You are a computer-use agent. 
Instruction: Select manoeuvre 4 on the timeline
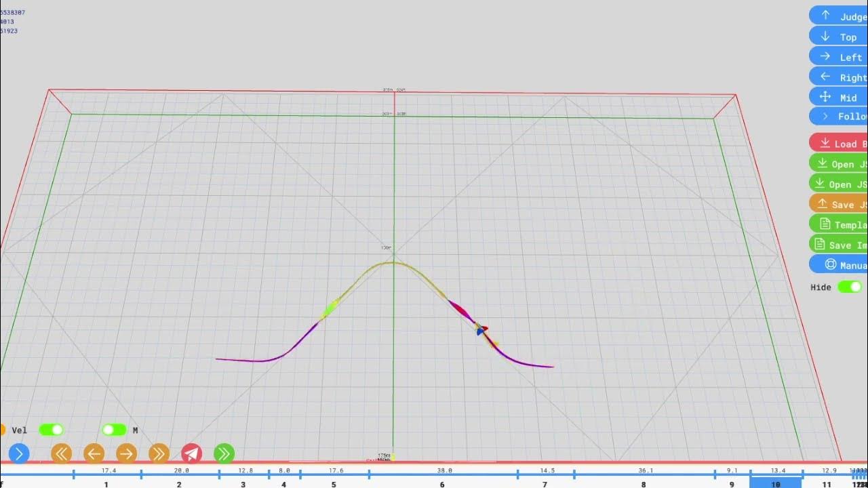[x=283, y=483]
